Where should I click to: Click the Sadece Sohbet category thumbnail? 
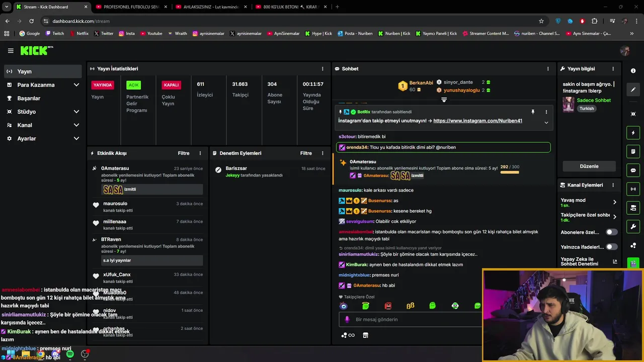point(569,104)
